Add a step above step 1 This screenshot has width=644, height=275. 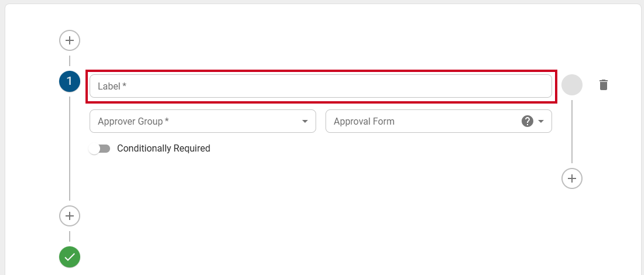click(x=70, y=40)
